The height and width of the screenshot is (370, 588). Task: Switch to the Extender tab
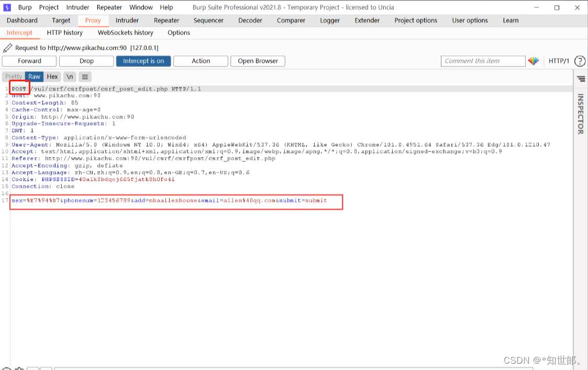tap(367, 20)
